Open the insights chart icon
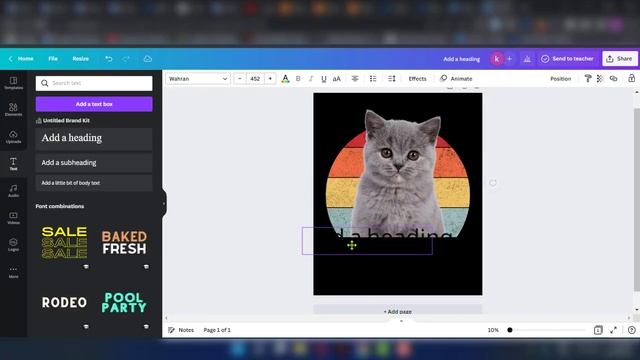Viewport: 640px width, 360px height. coord(527,59)
